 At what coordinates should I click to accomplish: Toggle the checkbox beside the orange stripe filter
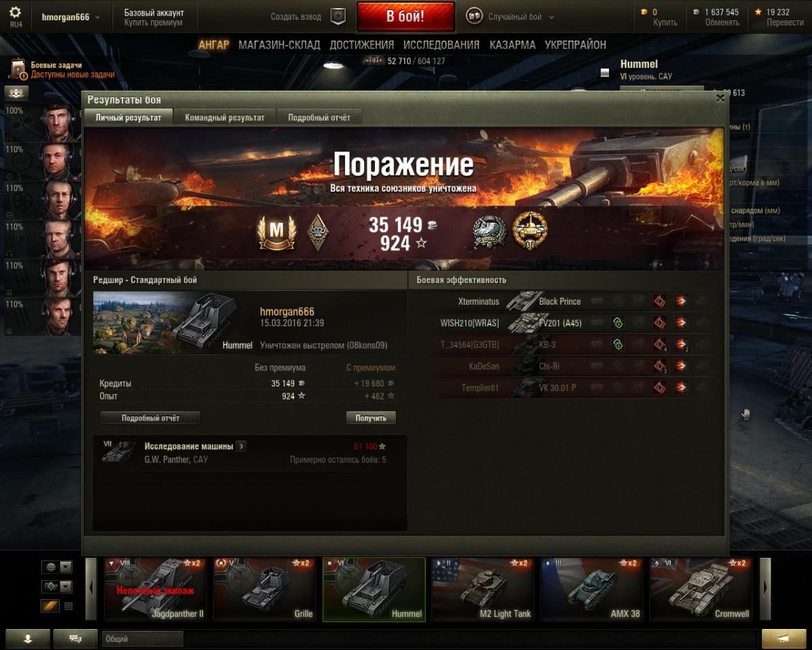click(68, 606)
